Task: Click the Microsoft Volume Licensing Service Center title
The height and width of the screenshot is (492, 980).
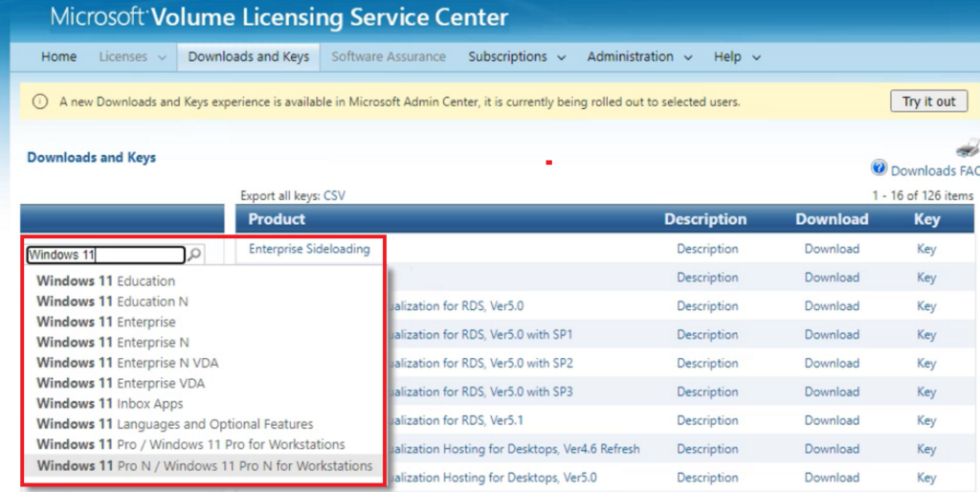Action: tap(279, 17)
